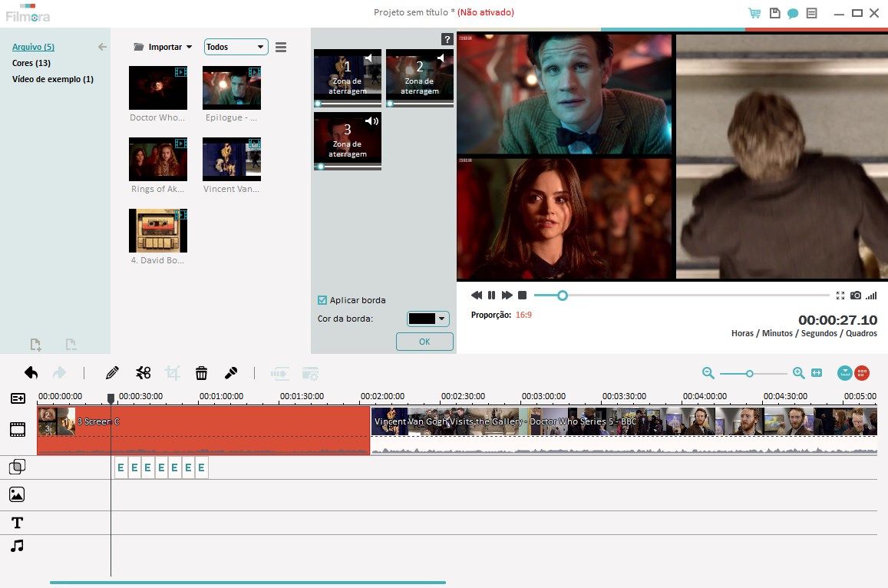
Task: Open the chat feedback bubble icon
Action: coord(793,13)
